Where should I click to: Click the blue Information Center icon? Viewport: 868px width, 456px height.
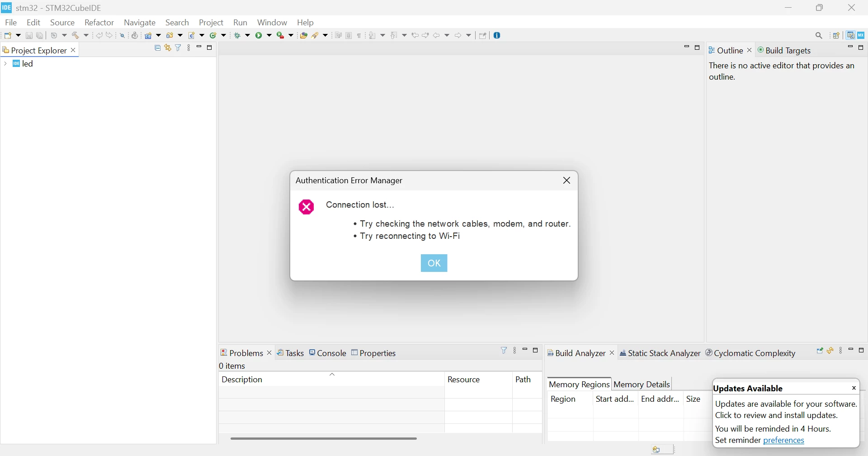(497, 35)
